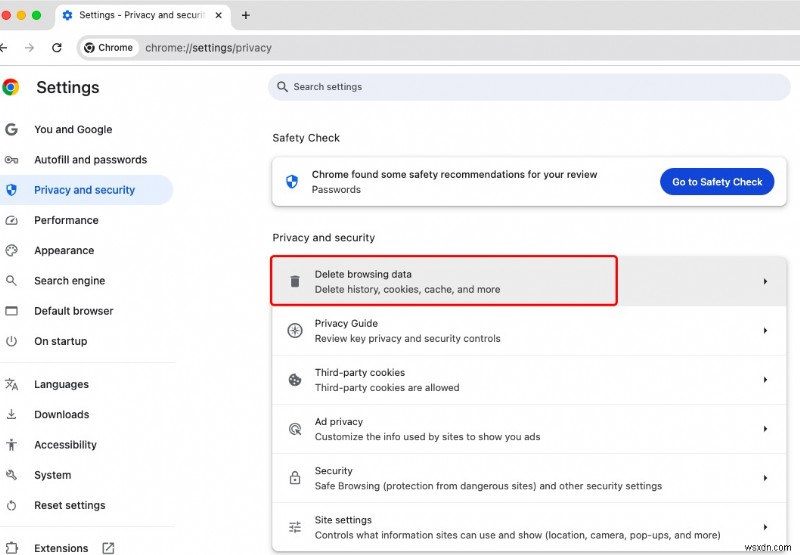Expand the Site settings arrow

coord(765,527)
